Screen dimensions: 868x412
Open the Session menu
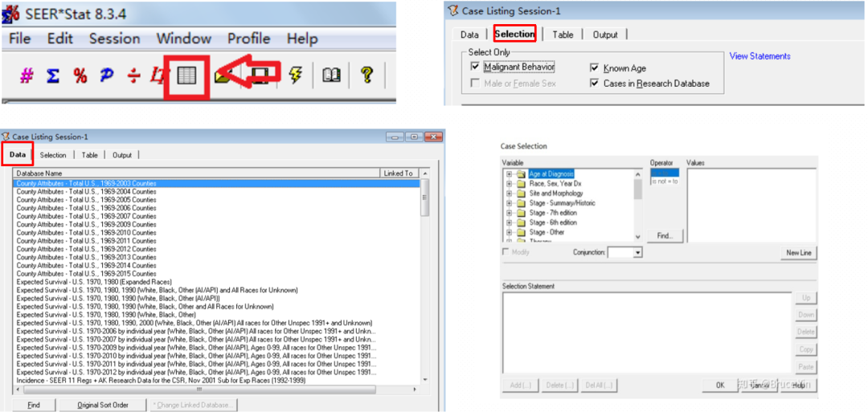[115, 39]
